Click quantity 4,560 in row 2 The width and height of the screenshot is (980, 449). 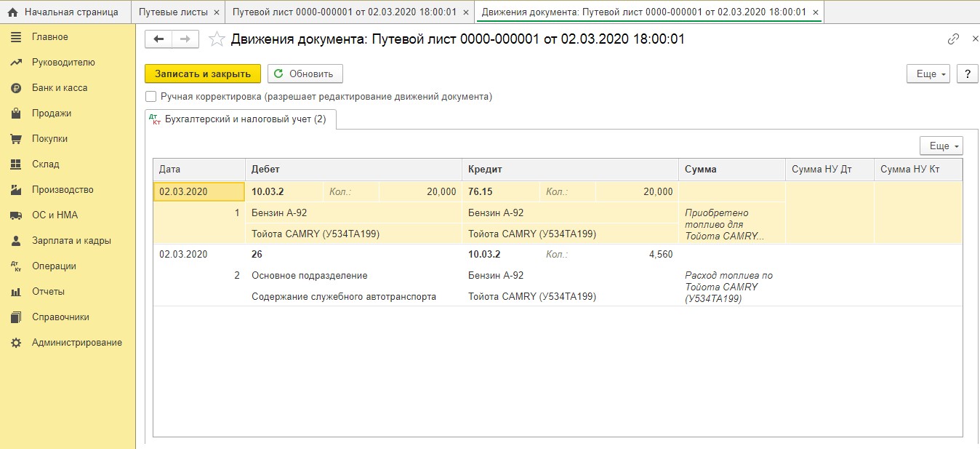(x=659, y=255)
